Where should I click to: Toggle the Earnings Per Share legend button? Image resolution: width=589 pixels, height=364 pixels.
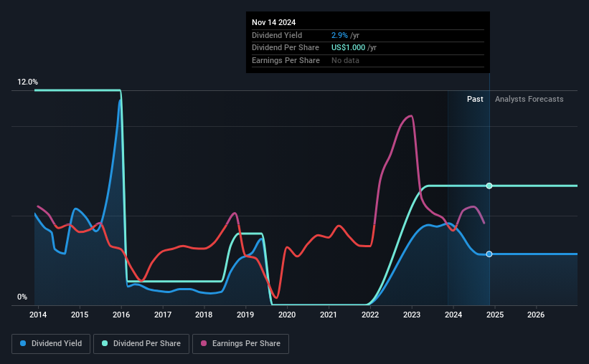[240, 344]
